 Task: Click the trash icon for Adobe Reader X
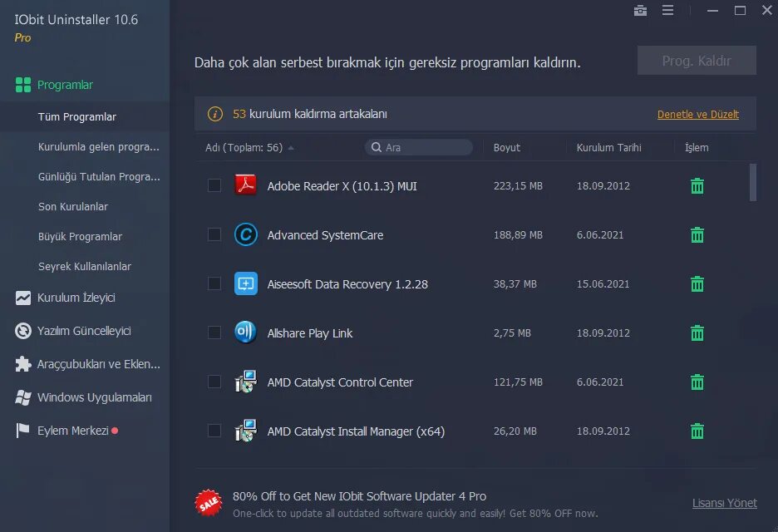(x=697, y=186)
